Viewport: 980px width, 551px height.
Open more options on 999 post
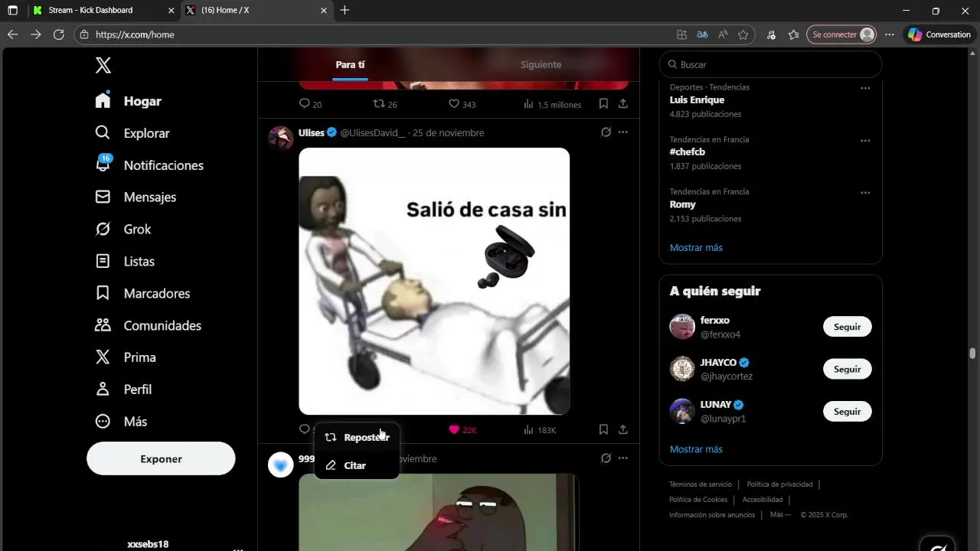coord(623,458)
